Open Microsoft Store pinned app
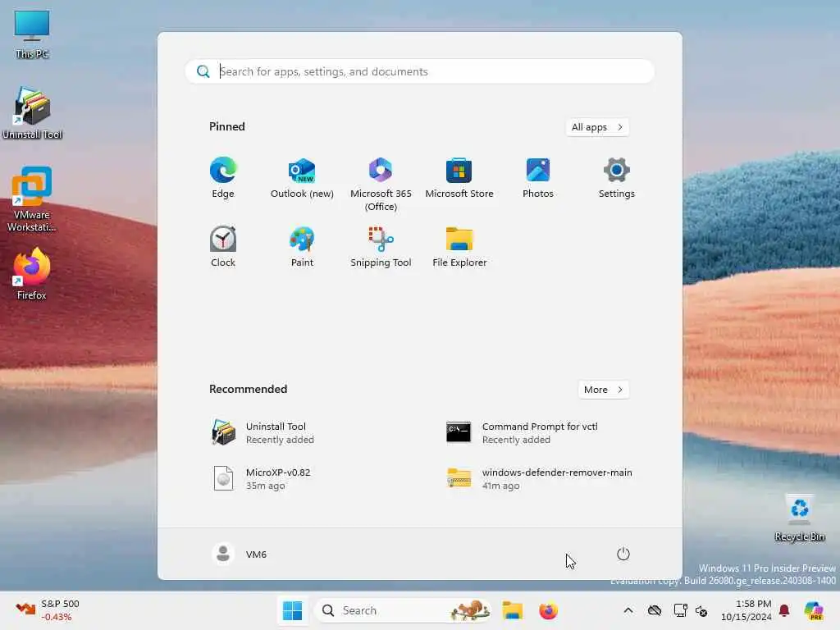This screenshot has width=840, height=630. (x=459, y=178)
